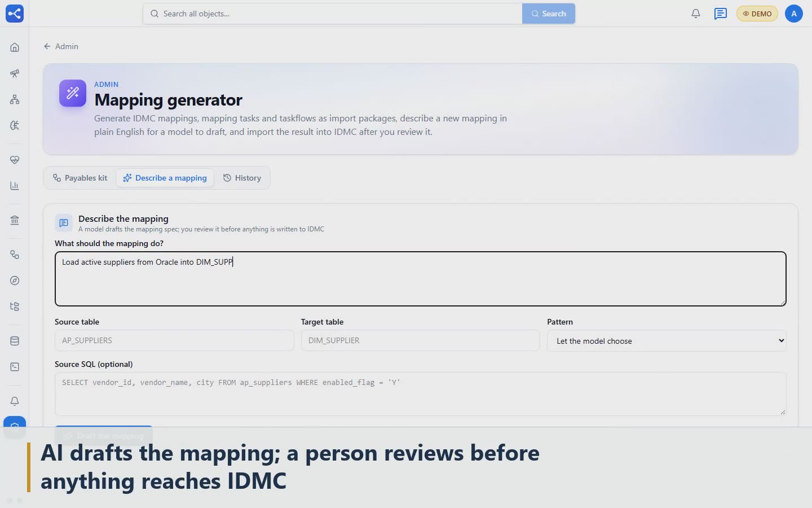The width and height of the screenshot is (812, 508).
Task: Open the database sidebar icon
Action: tap(15, 341)
